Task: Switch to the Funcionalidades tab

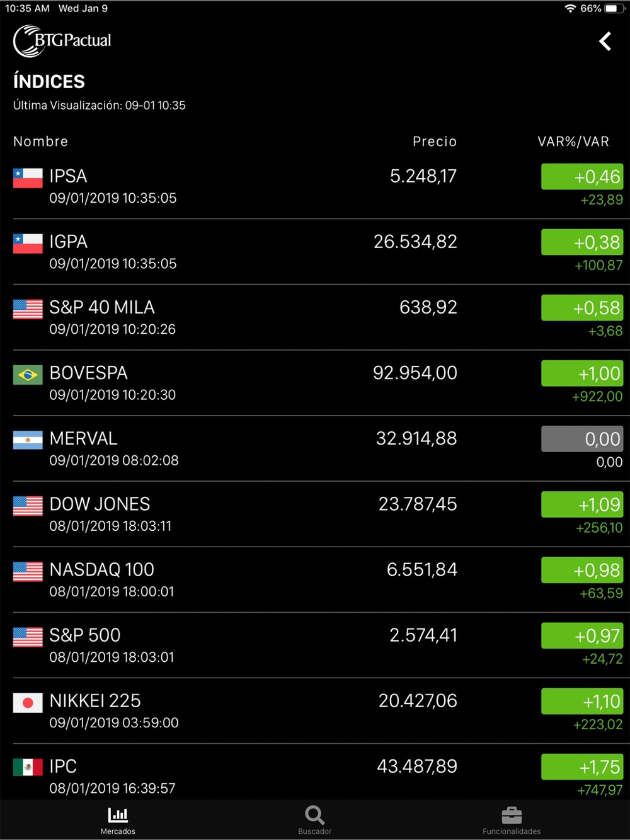Action: 512,820
